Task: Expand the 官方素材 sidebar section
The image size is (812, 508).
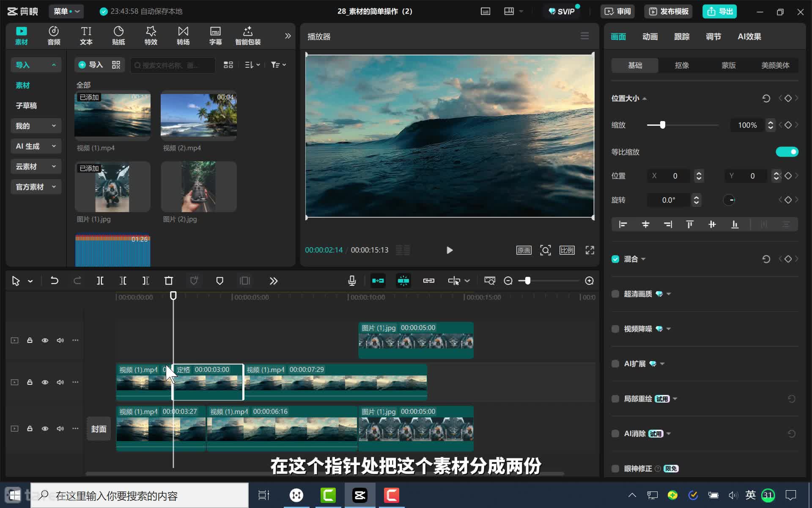Action: point(36,187)
